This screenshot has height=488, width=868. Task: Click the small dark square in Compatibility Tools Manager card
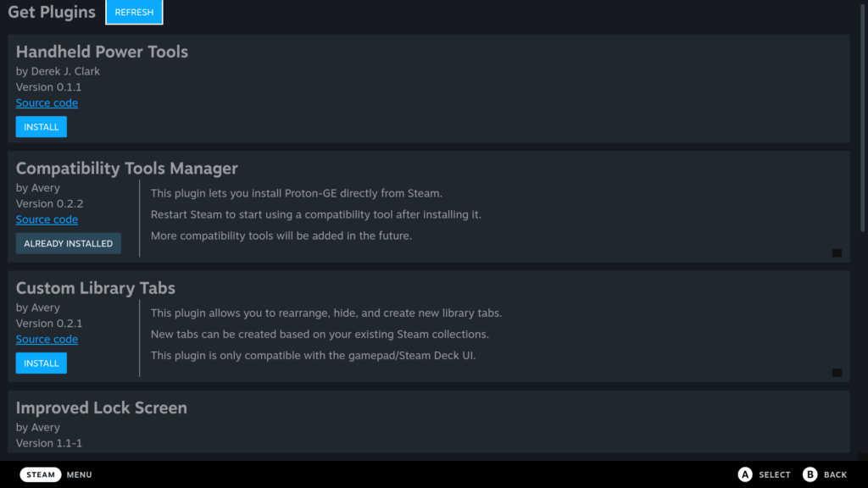[837, 253]
